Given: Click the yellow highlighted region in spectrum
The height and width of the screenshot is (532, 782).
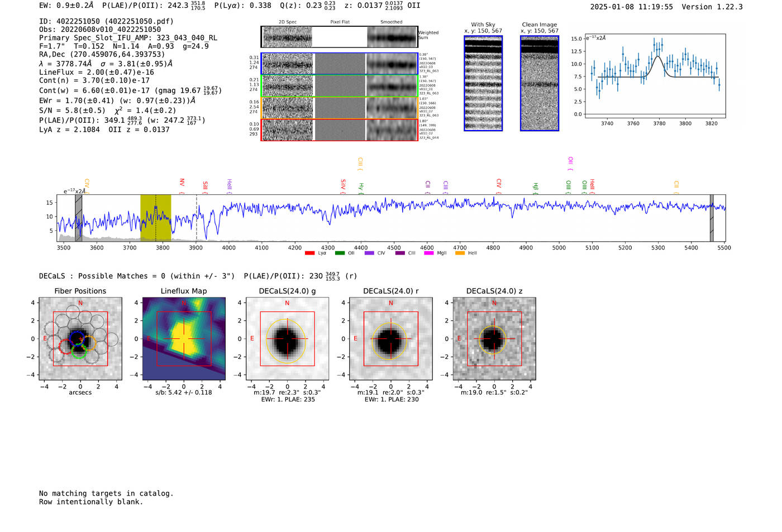Looking at the screenshot, I should pyautogui.click(x=156, y=218).
